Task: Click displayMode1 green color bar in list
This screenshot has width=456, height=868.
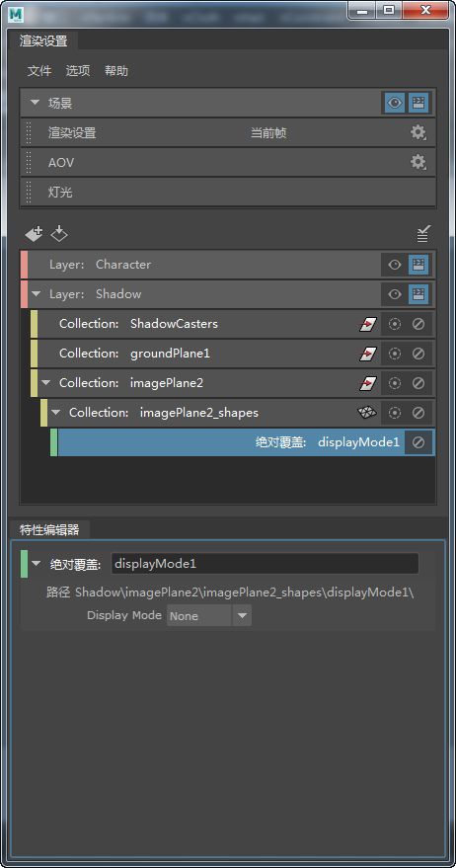Action: pos(53,442)
